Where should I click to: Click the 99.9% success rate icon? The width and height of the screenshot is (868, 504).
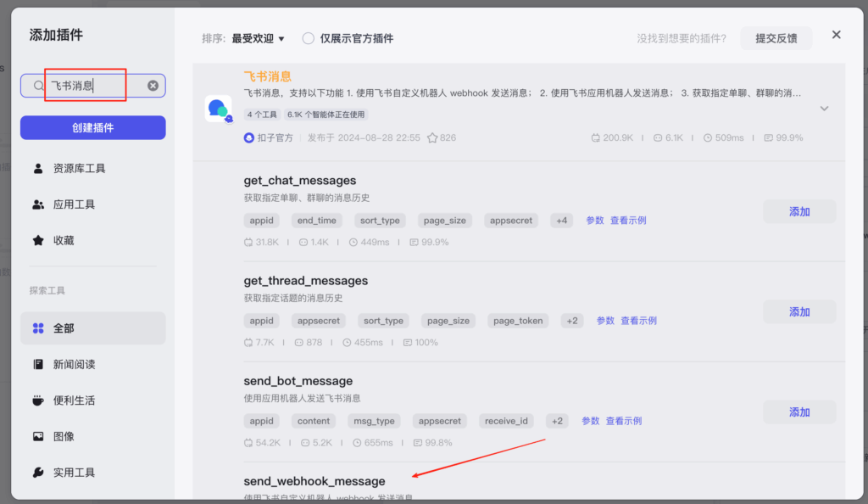pyautogui.click(x=768, y=138)
